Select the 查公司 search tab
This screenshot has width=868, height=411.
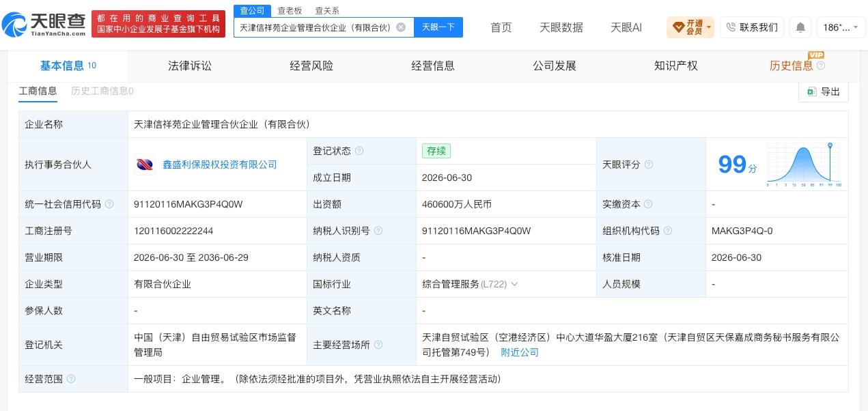point(252,10)
